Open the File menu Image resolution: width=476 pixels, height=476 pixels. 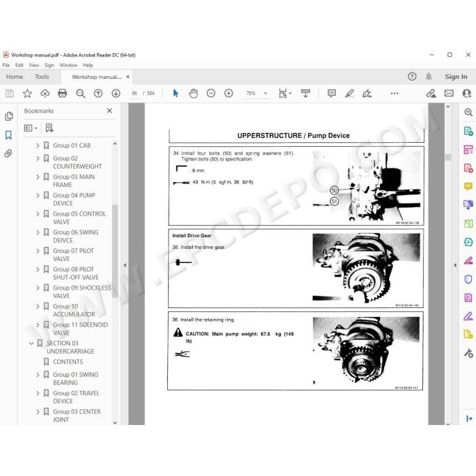point(6,65)
